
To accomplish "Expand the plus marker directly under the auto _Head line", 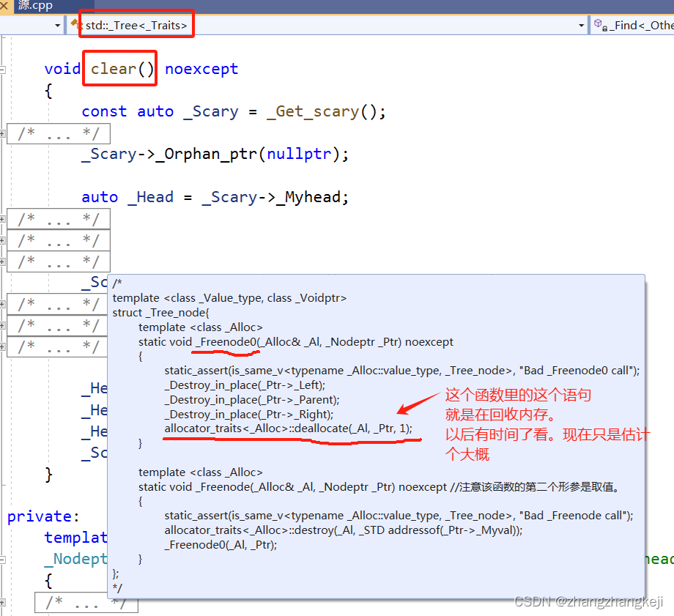I will 3,219.
